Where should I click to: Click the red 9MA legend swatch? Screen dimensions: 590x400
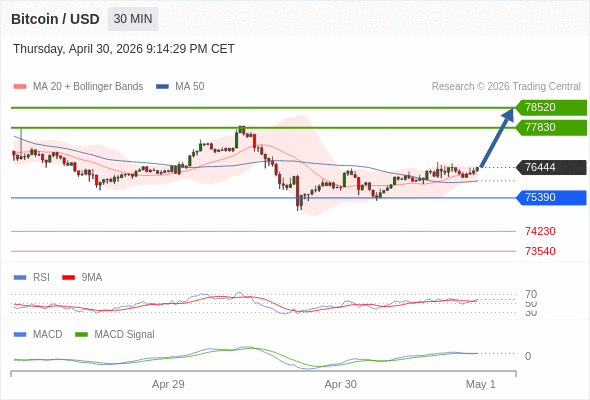(x=68, y=278)
